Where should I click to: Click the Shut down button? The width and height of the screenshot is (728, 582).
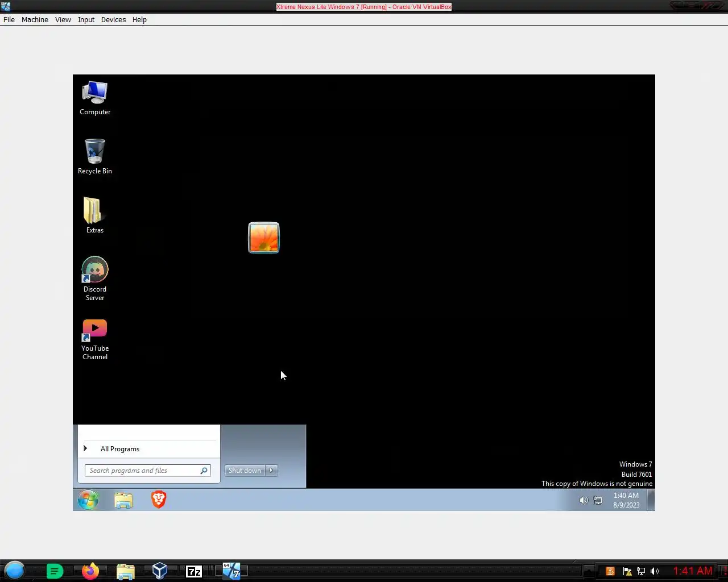click(x=245, y=471)
